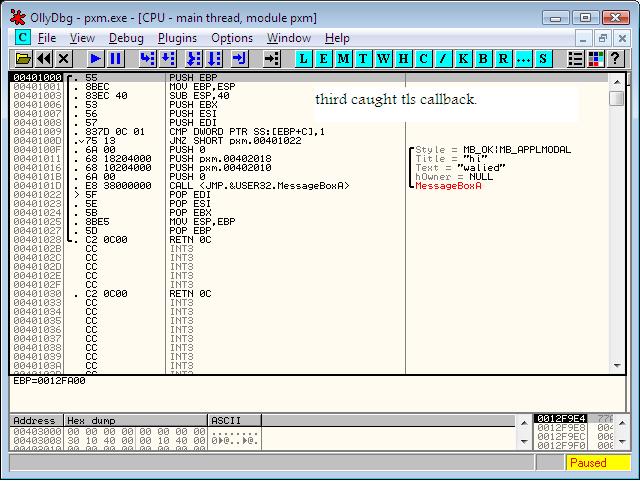
Task: Show Threads with T button
Action: [x=363, y=59]
